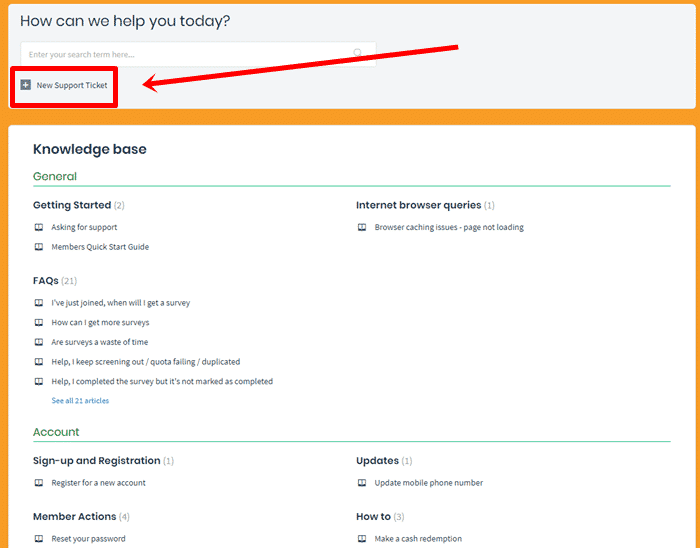Open Update mobile phone number article
This screenshot has height=548, width=700.
pyautogui.click(x=429, y=483)
